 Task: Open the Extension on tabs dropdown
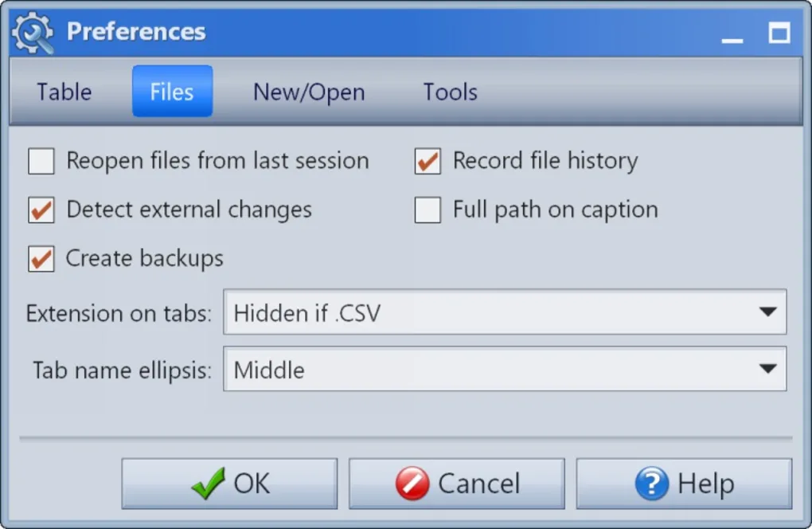(x=505, y=312)
